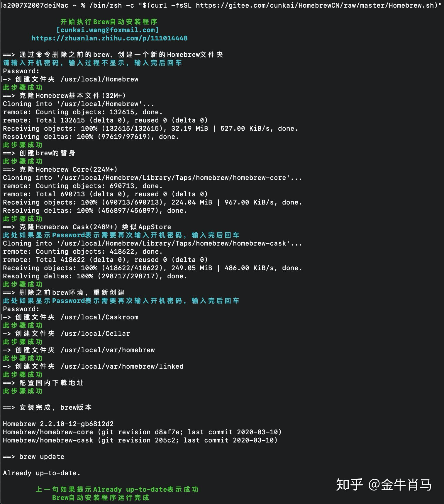Click the '创建brew的替身' line
This screenshot has width=444, height=504.
(x=39, y=153)
